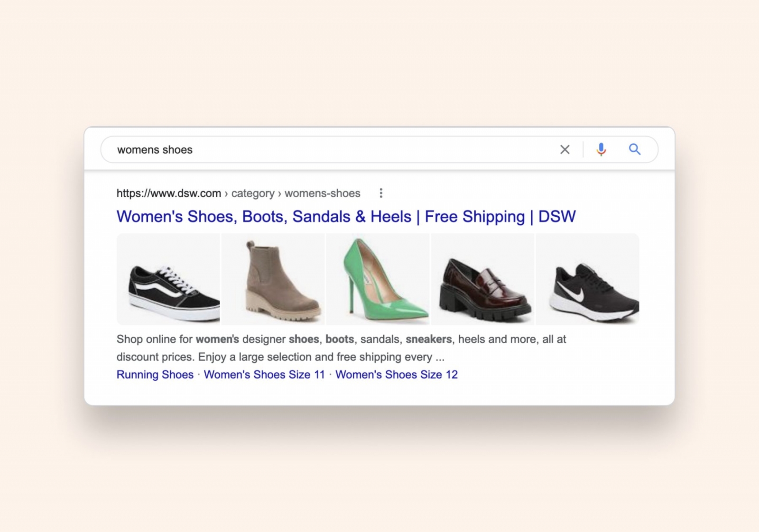This screenshot has height=532, width=759.
Task: Follow the 'Running Shoes' sitelink
Action: [x=155, y=375]
